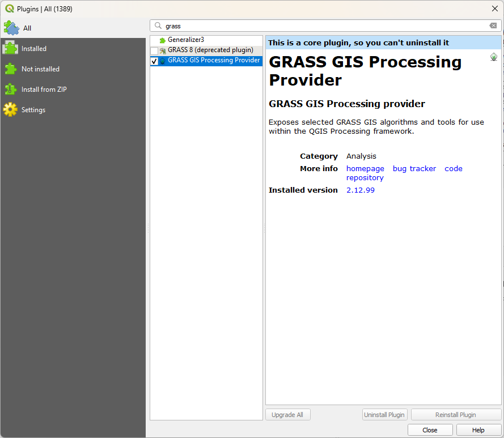The image size is (504, 438).
Task: Open Help for the plugin manager
Action: tap(478, 430)
